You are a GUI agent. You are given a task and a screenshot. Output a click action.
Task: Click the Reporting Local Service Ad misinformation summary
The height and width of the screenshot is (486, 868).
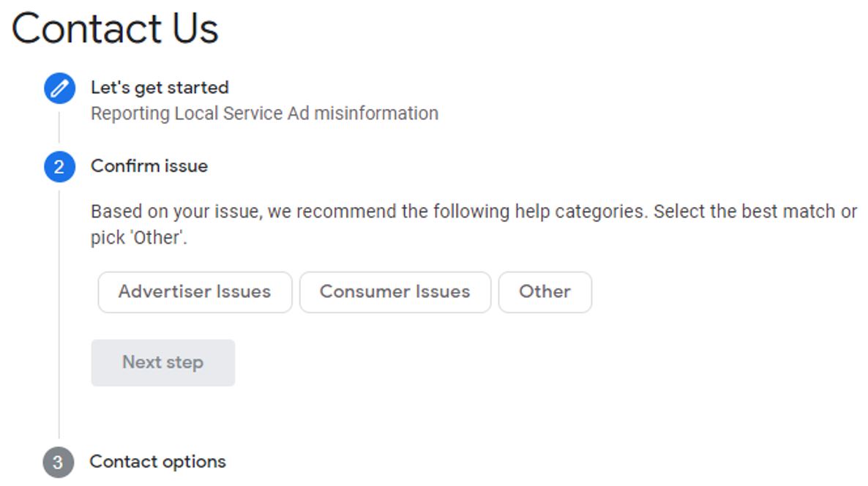pos(265,113)
